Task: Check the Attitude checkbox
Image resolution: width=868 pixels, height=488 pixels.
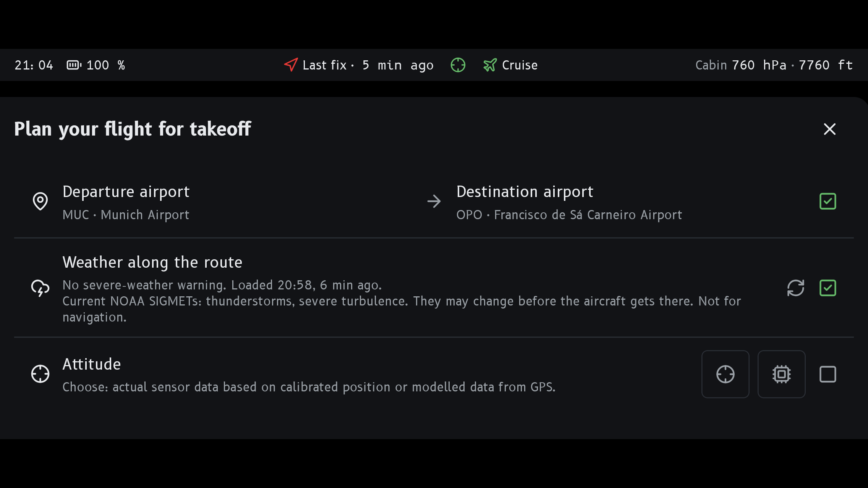Action: [x=828, y=374]
